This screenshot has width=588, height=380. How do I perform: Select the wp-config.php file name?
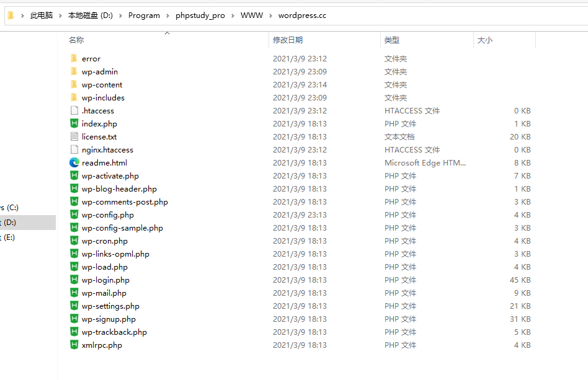[x=108, y=214]
